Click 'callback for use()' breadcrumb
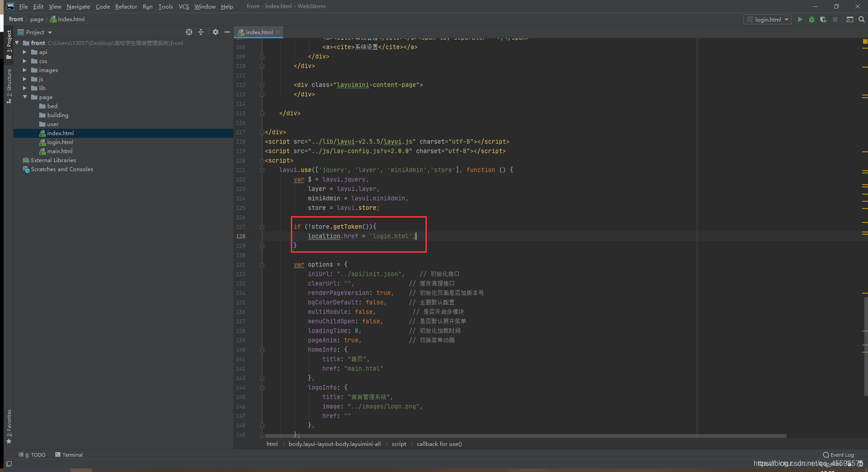The width and height of the screenshot is (868, 472). [x=439, y=444]
